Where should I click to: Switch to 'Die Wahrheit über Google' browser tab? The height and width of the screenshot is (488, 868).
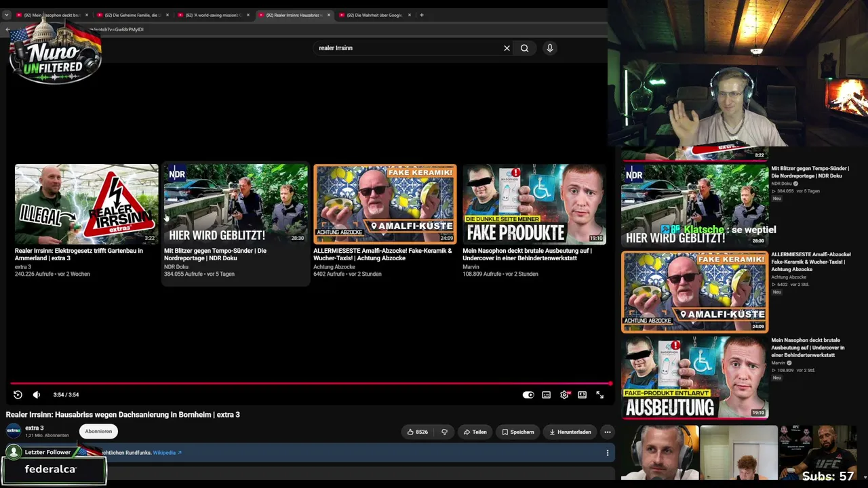click(x=374, y=15)
